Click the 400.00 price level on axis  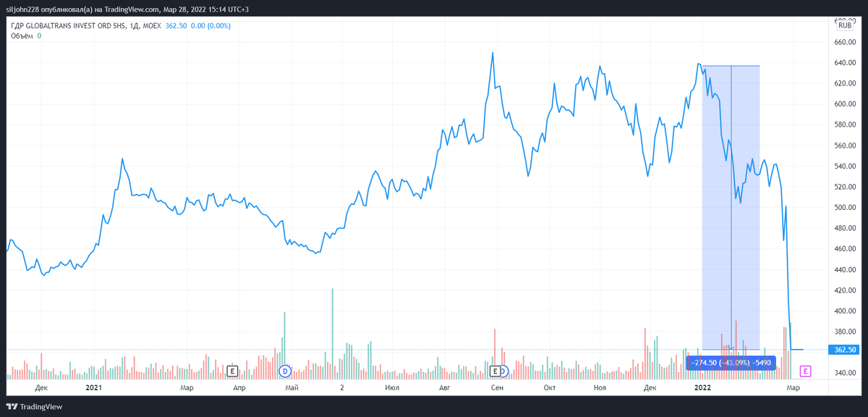[846, 311]
